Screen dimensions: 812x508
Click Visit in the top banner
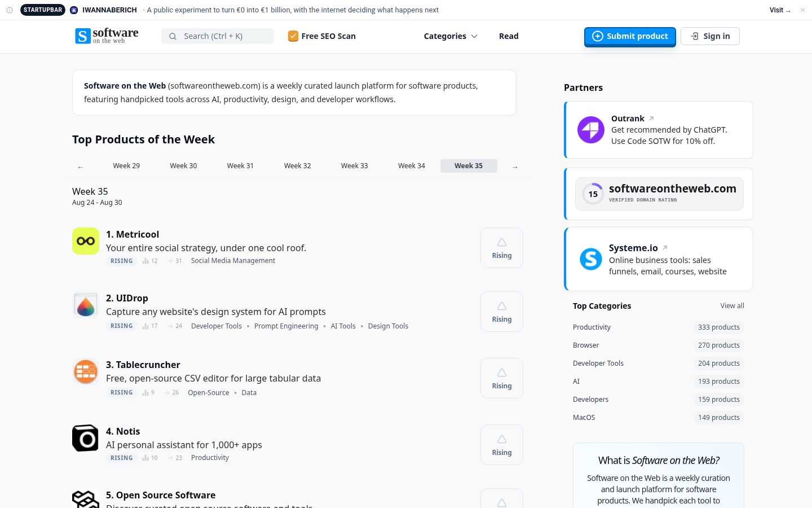pos(780,10)
